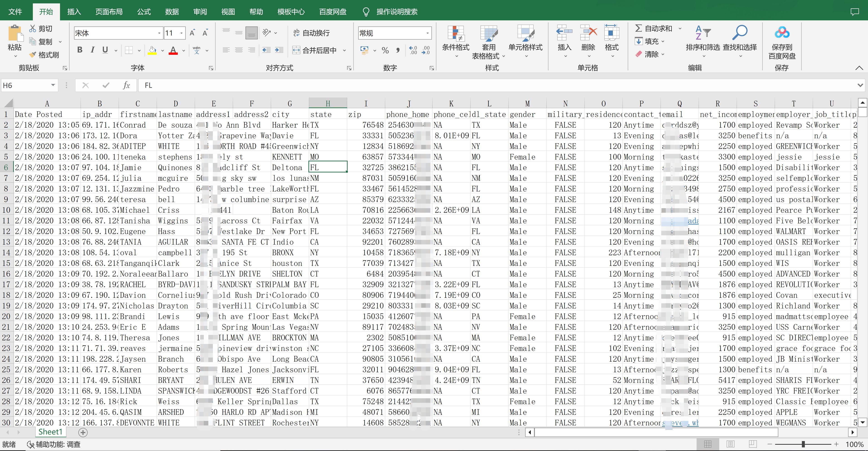
Task: Apply percent style format
Action: [x=385, y=50]
